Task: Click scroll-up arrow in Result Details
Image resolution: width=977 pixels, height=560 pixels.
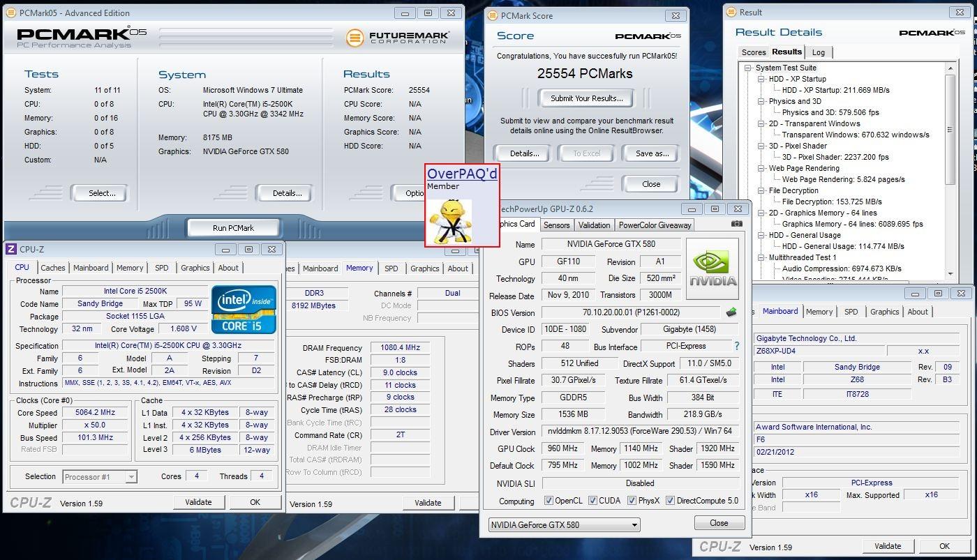Action: 950,68
